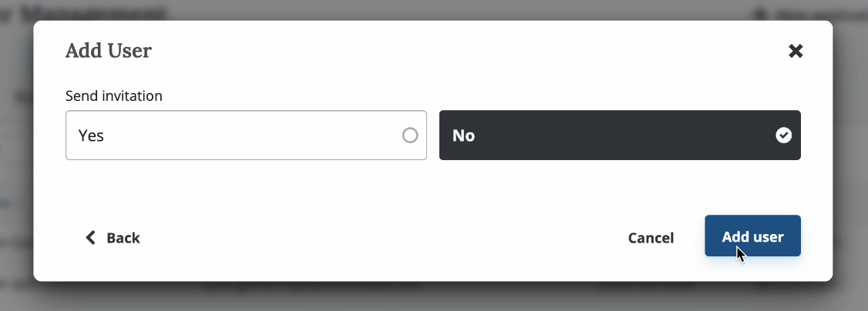Select the No invitation option

point(620,135)
